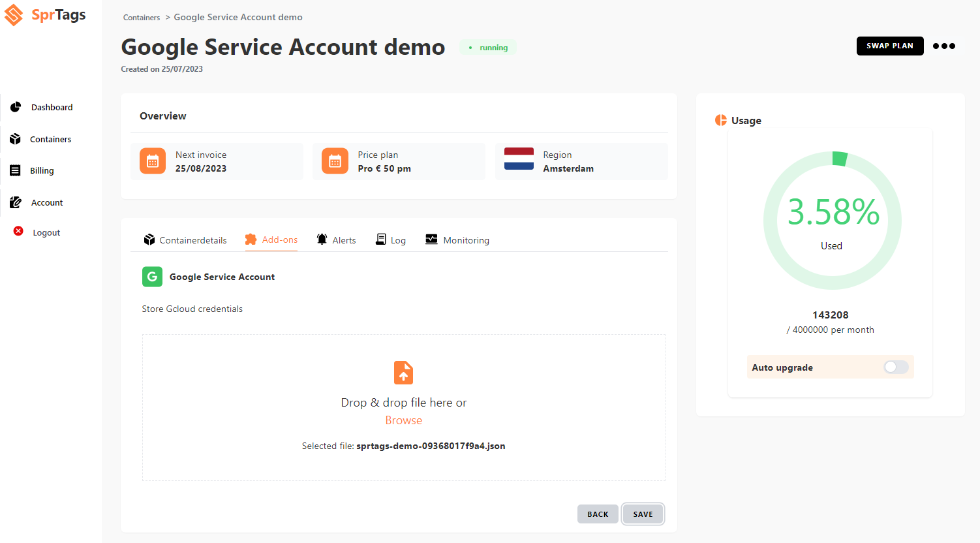Click the Price plan calendar icon
980x543 pixels.
335,161
